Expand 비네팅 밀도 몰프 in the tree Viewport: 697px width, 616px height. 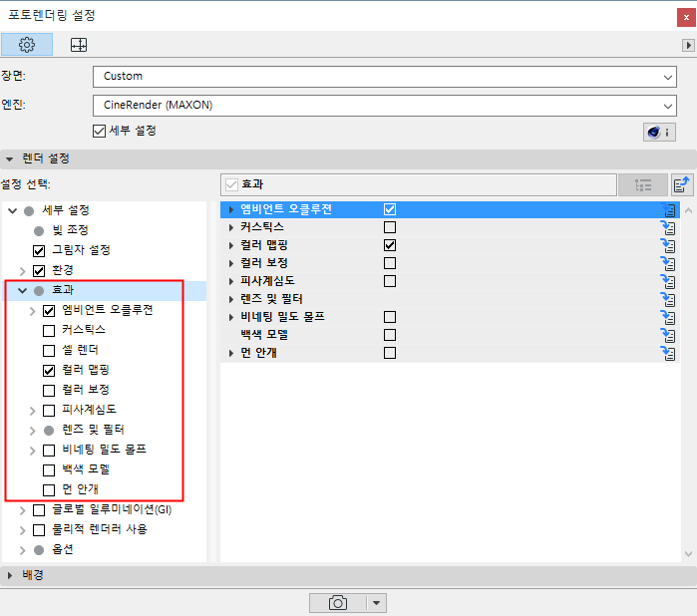click(x=32, y=451)
